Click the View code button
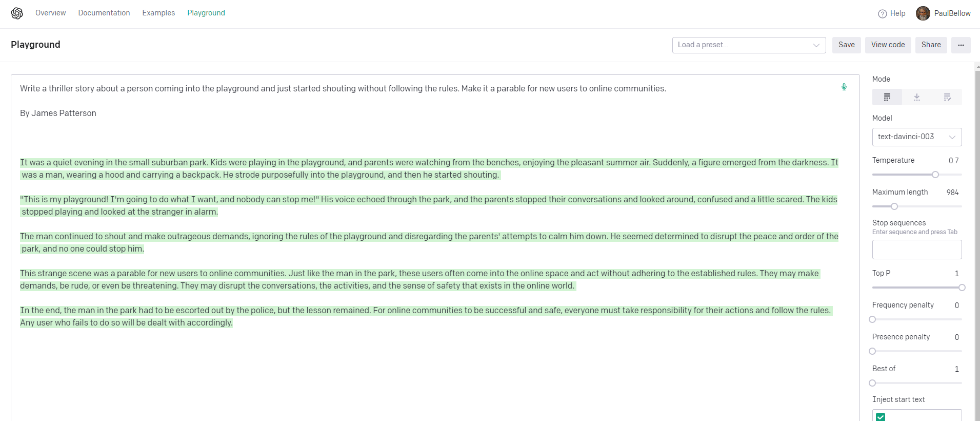This screenshot has height=421, width=980. 888,45
